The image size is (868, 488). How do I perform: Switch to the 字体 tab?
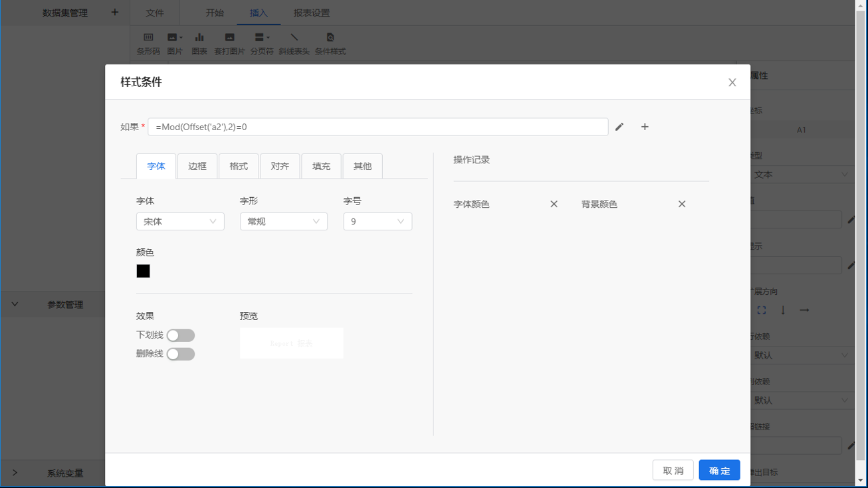coord(156,166)
